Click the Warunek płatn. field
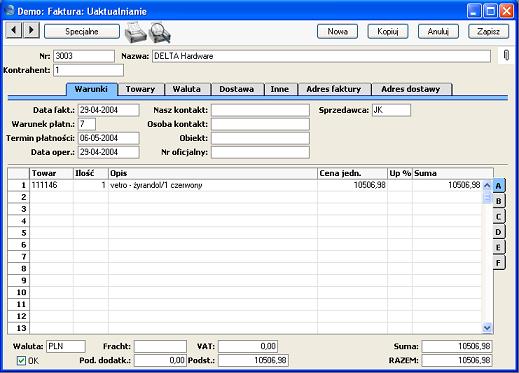The width and height of the screenshot is (519, 373). [87, 124]
